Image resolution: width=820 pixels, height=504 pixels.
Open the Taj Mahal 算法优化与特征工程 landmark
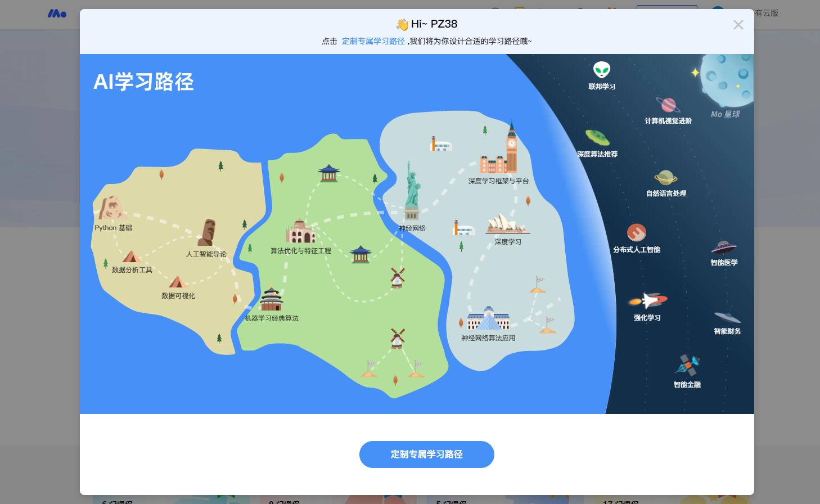(x=300, y=232)
